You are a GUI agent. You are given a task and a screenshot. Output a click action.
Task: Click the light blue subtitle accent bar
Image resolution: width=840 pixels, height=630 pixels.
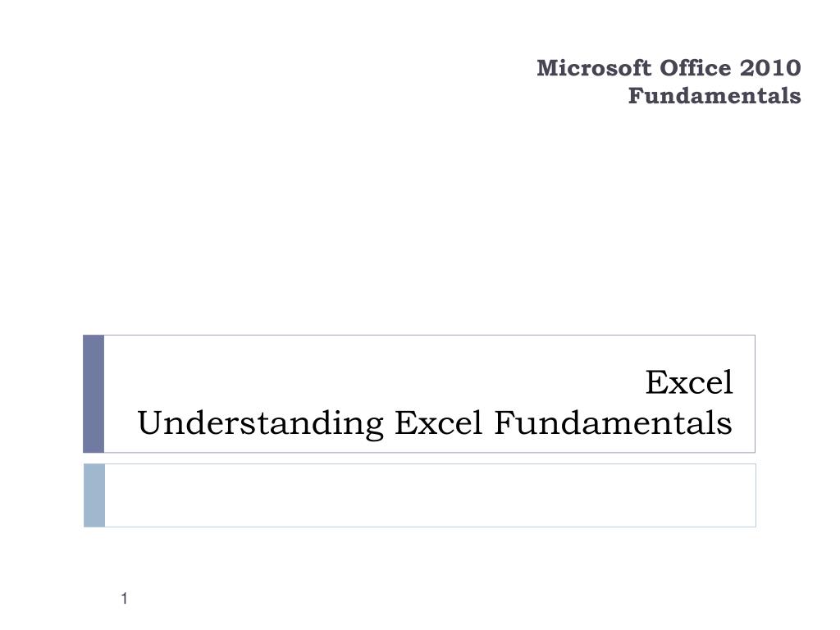(94, 495)
